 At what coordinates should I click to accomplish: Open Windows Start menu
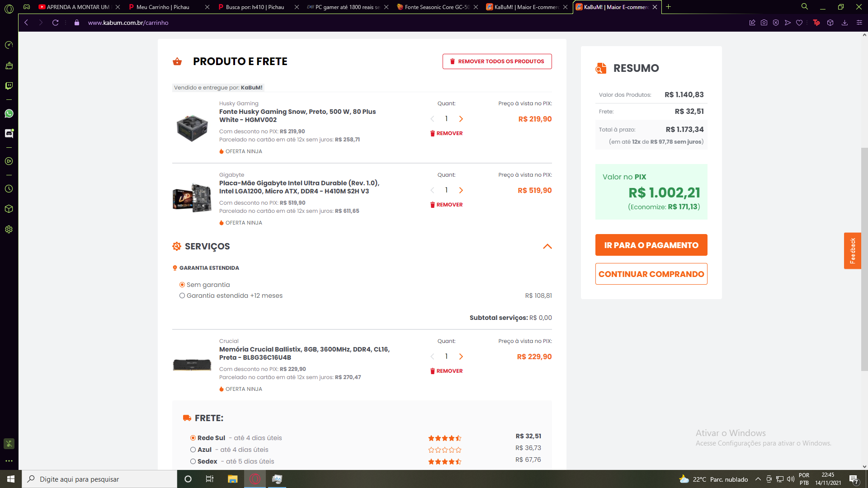(11, 479)
